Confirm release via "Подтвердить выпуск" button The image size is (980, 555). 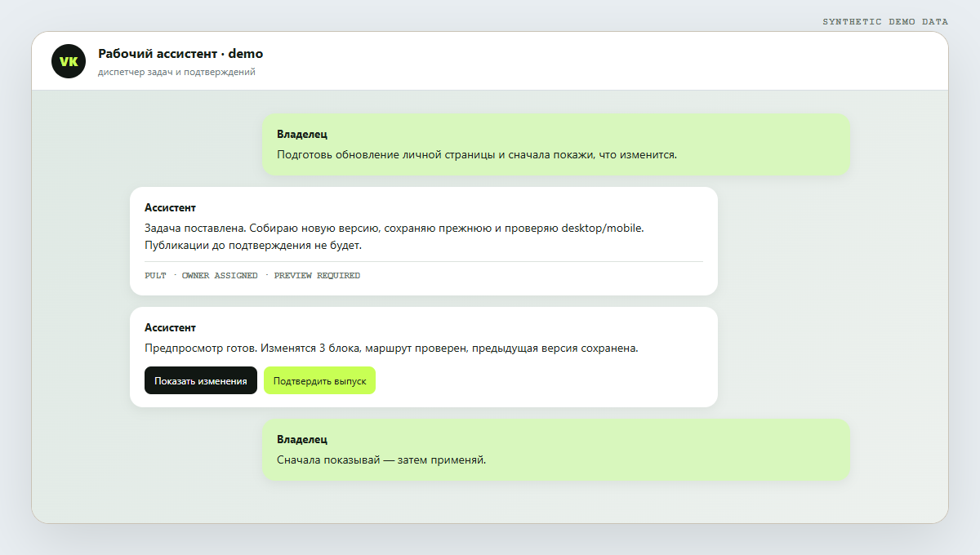pyautogui.click(x=319, y=380)
